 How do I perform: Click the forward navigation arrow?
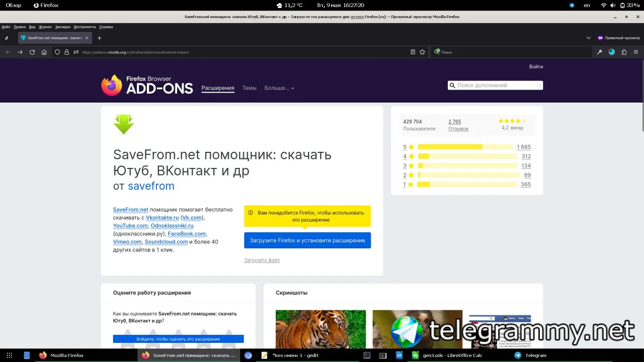click(20, 52)
